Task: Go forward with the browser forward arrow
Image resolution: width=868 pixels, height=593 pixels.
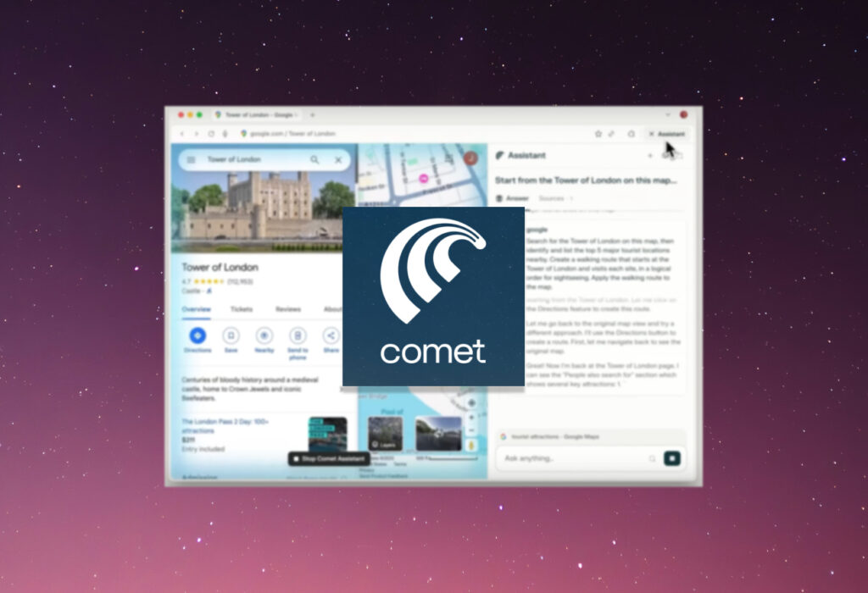Action: pos(197,134)
